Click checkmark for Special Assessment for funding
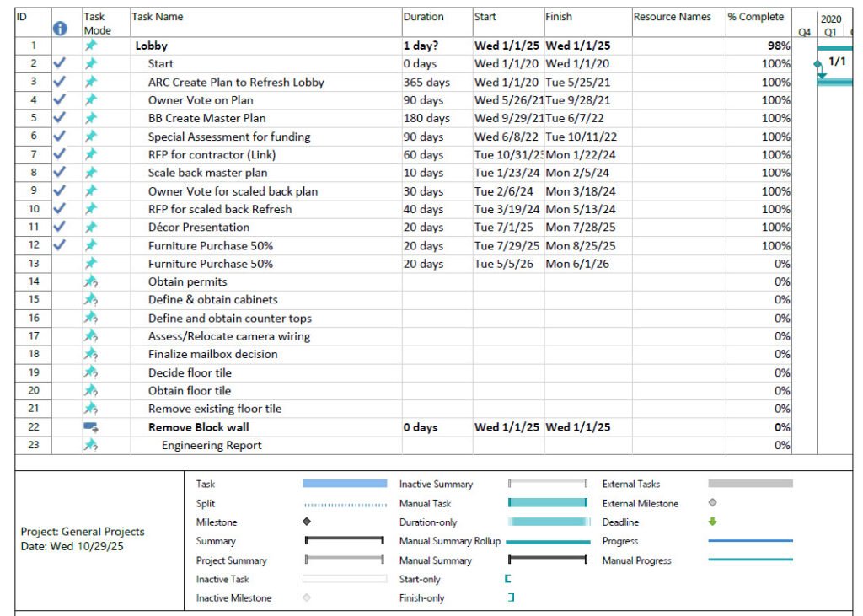 59,137
